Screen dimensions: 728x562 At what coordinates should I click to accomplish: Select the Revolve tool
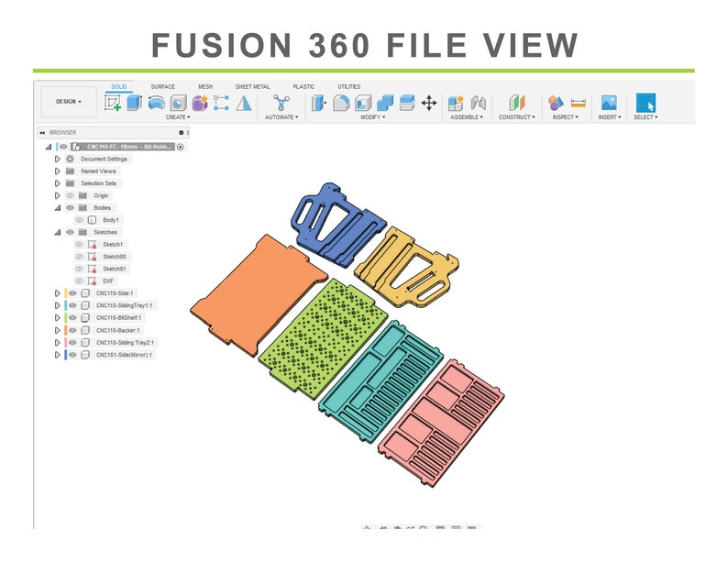(x=157, y=103)
